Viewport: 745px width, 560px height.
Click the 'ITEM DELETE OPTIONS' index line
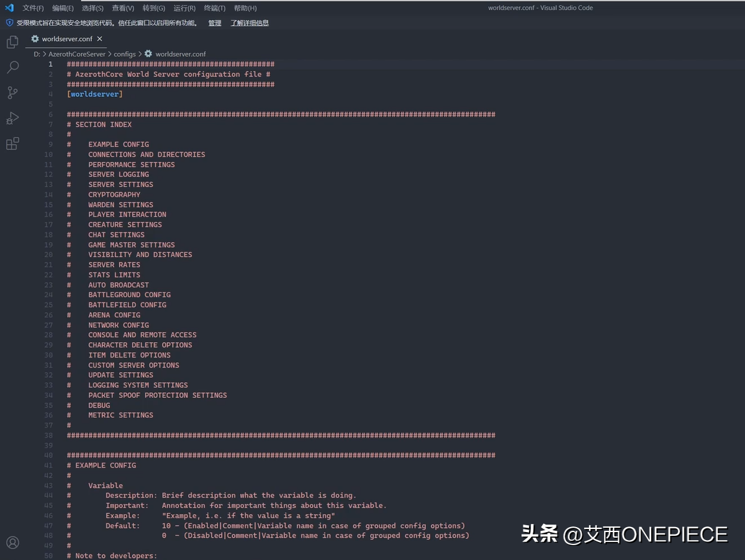[x=129, y=355]
